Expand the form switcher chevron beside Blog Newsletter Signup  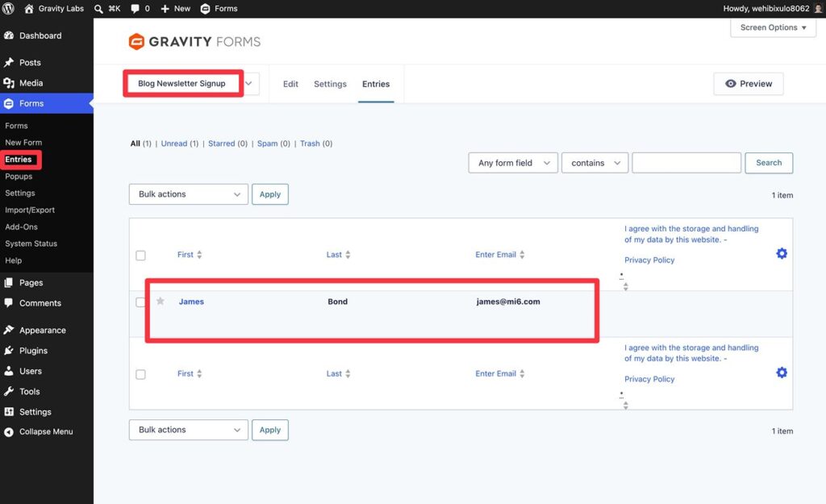coord(248,83)
